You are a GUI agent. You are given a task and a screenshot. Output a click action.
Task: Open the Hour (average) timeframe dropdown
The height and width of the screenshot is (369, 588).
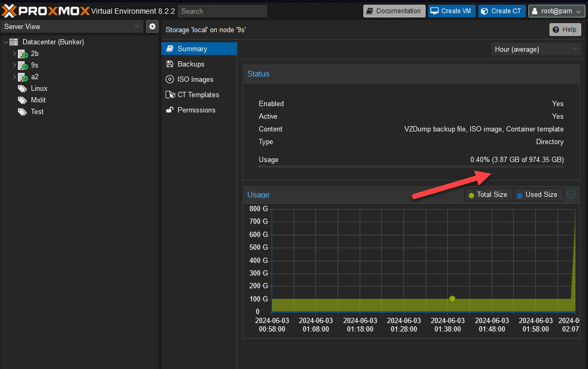point(536,49)
